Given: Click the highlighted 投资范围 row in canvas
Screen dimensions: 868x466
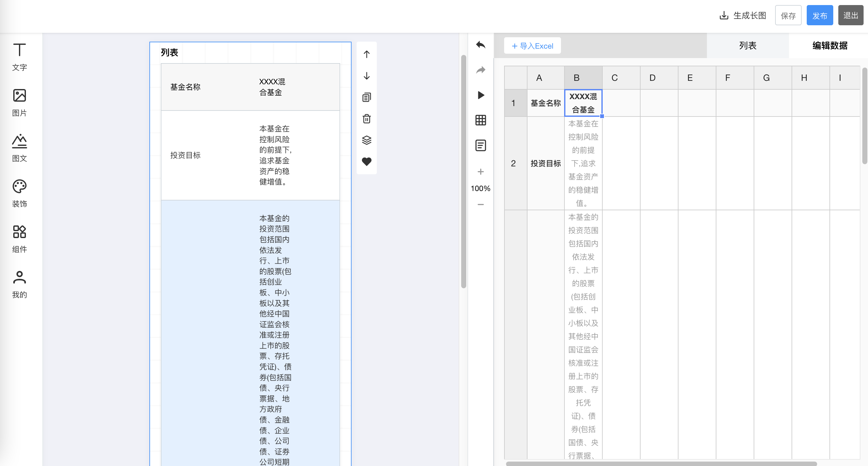Looking at the screenshot, I should (x=250, y=333).
